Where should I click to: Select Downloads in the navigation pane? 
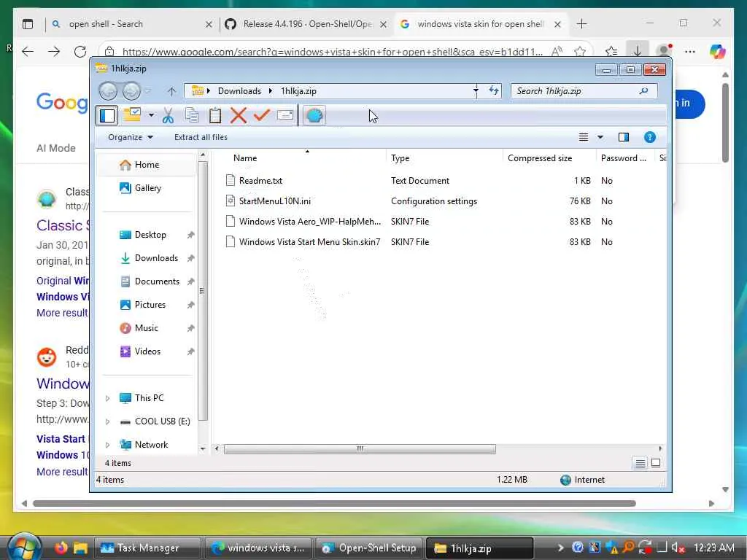pyautogui.click(x=147, y=258)
